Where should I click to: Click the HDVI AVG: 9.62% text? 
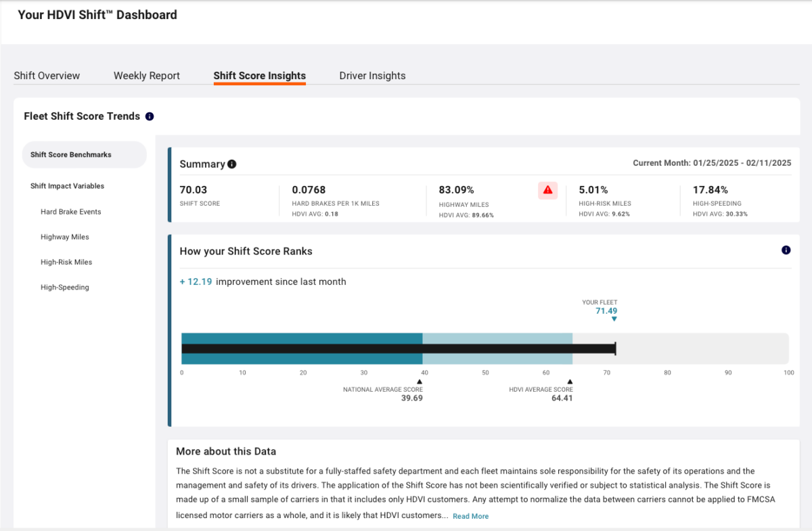604,214
